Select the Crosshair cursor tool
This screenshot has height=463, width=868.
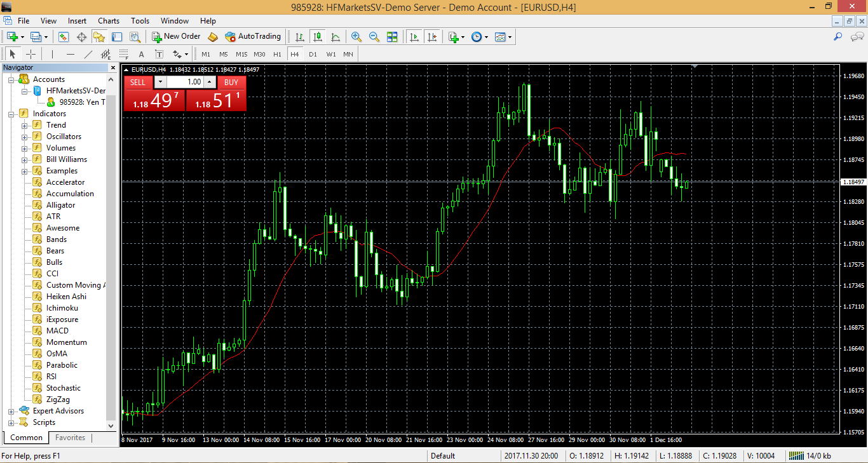coord(31,54)
